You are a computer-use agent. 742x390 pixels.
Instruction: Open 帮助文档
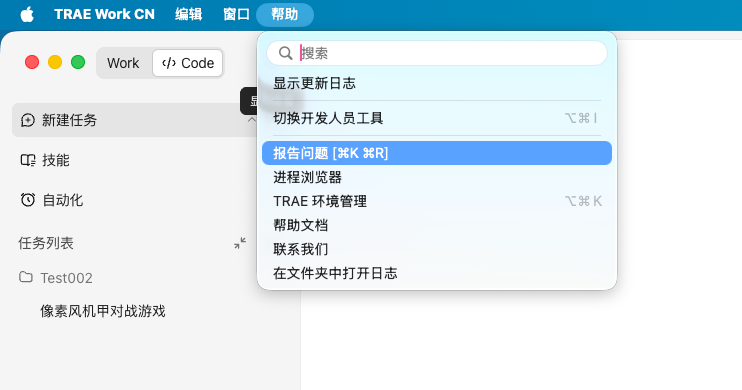[x=437, y=225]
